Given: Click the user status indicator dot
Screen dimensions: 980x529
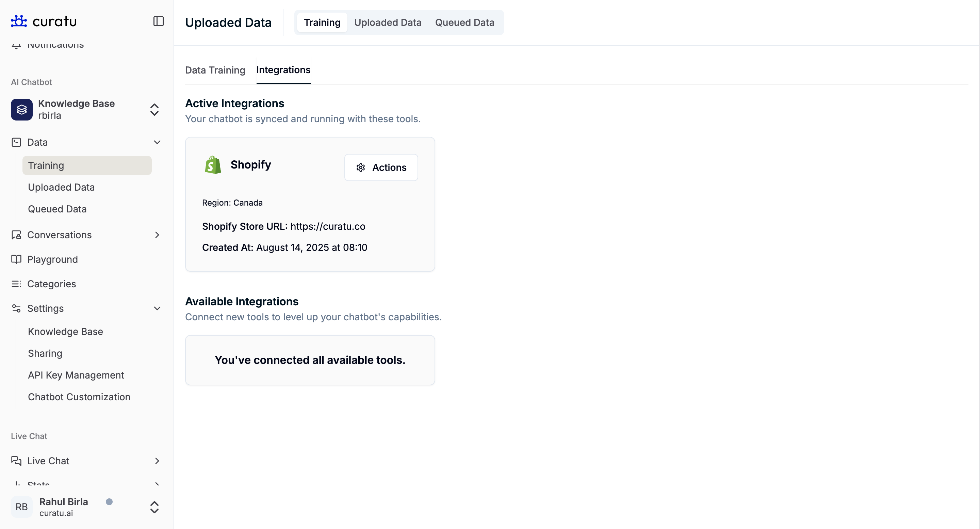Looking at the screenshot, I should pos(109,502).
